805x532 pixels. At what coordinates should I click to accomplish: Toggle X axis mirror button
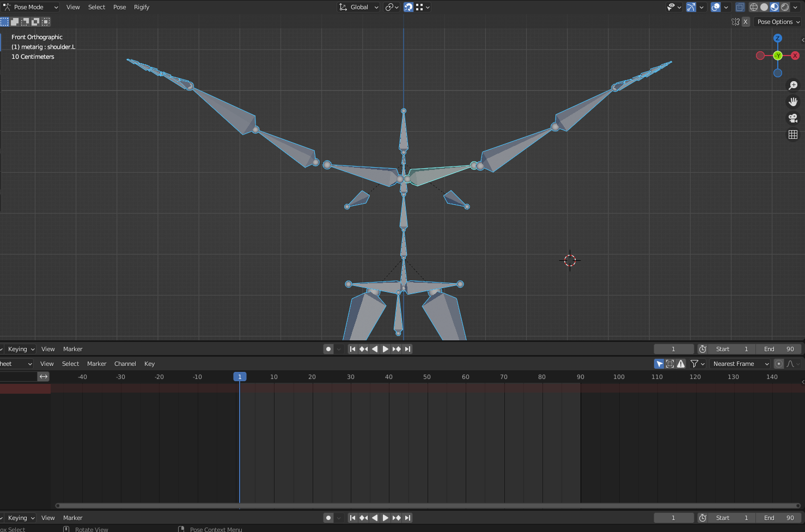(x=746, y=22)
